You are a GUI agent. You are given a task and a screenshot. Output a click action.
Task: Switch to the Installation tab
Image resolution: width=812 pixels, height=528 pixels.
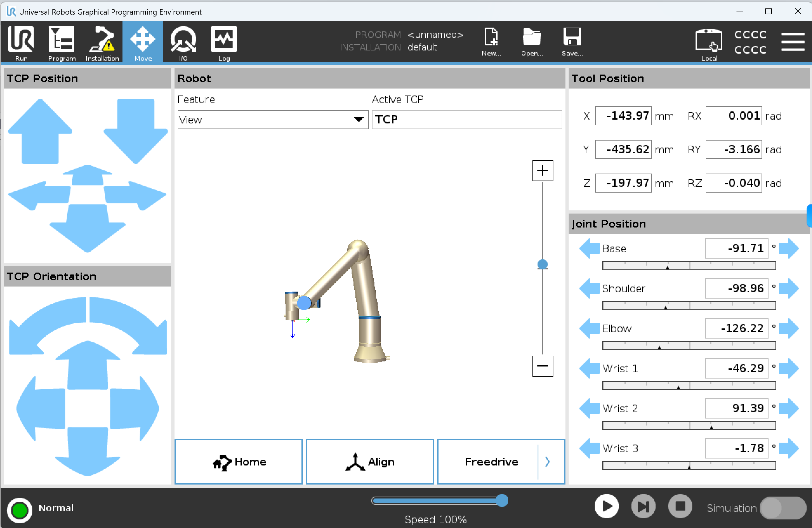pyautogui.click(x=102, y=42)
